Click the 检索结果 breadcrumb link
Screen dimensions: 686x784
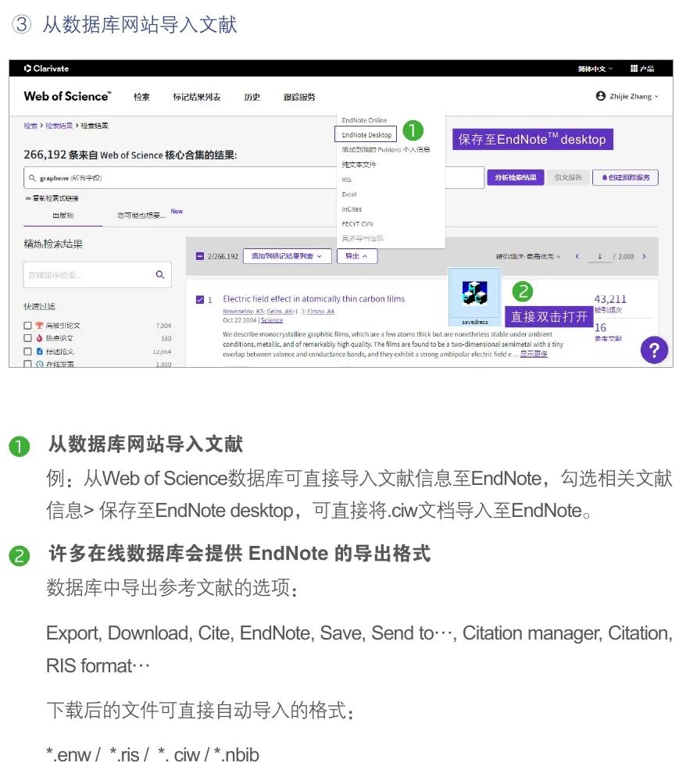coord(59,126)
